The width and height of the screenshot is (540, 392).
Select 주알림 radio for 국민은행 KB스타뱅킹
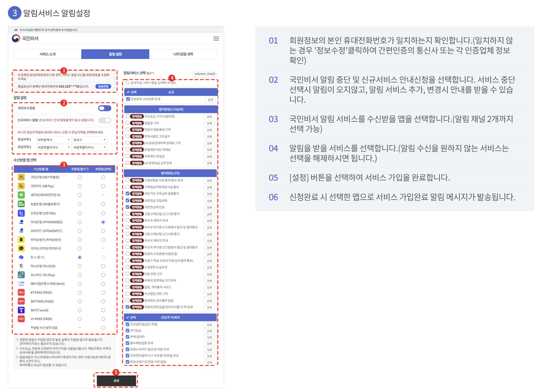pyautogui.click(x=79, y=178)
